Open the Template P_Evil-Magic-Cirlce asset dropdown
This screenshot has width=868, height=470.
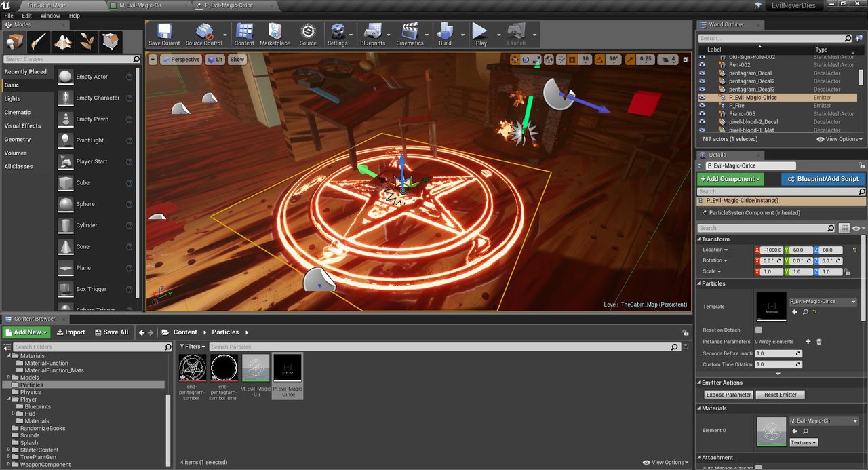(823, 302)
